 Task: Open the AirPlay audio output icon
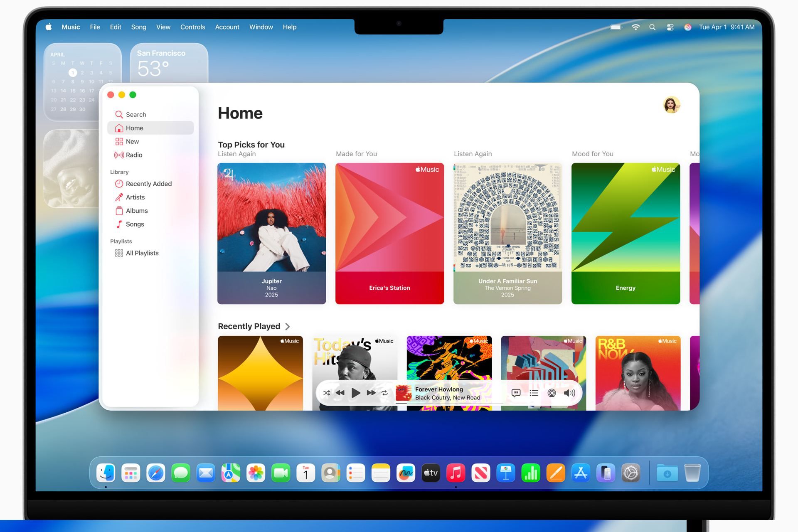coord(552,393)
